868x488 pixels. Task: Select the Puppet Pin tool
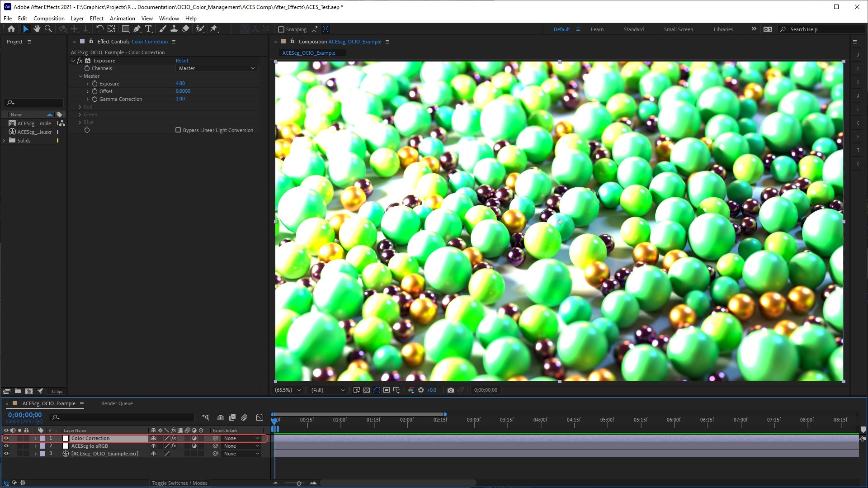pos(214,29)
